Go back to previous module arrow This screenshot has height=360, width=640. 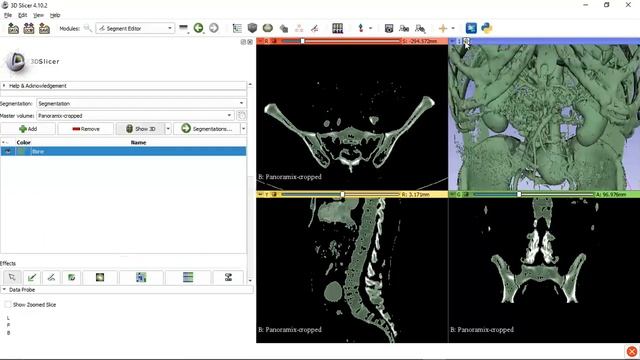(x=198, y=28)
